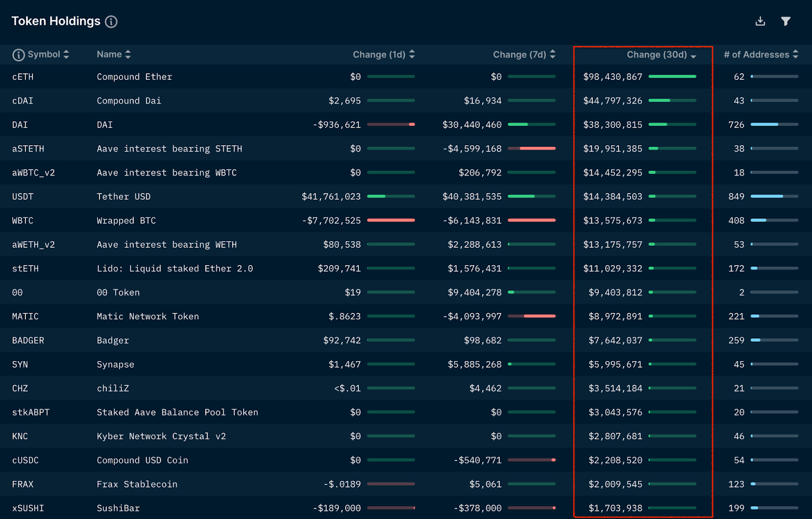
Task: Click the info icon beside Symbol header
Action: pyautogui.click(x=18, y=55)
